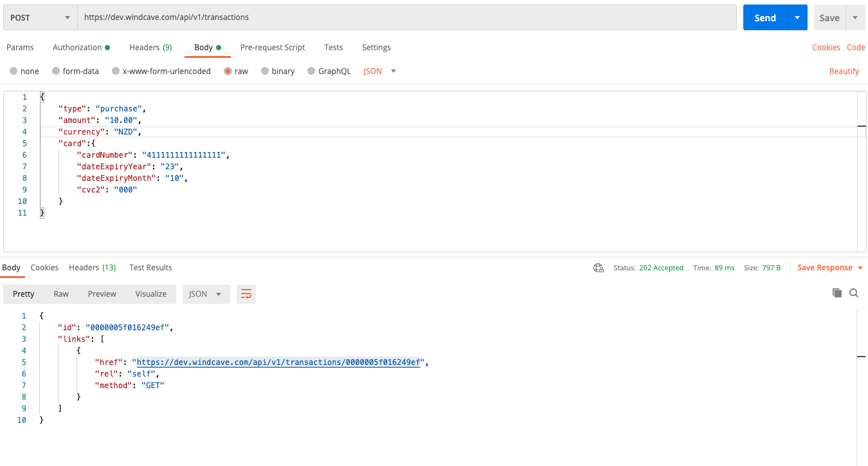868x466 pixels.
Task: Select the form-data radio option
Action: 57,71
